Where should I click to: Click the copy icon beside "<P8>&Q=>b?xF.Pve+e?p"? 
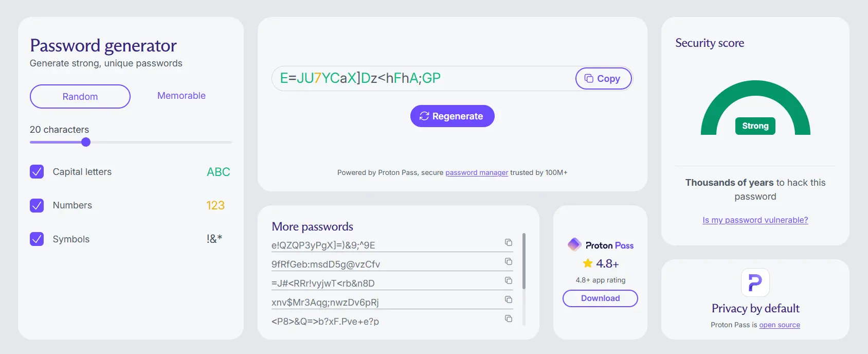click(x=509, y=318)
